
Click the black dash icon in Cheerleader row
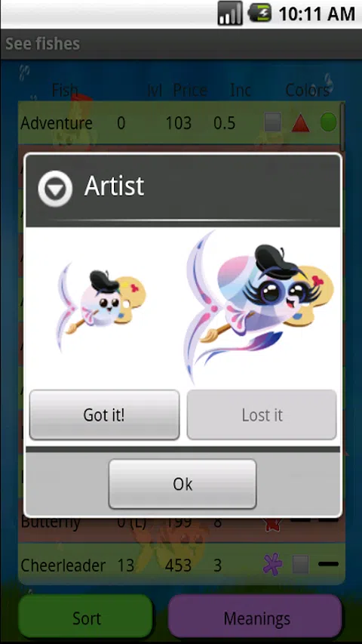pyautogui.click(x=328, y=564)
